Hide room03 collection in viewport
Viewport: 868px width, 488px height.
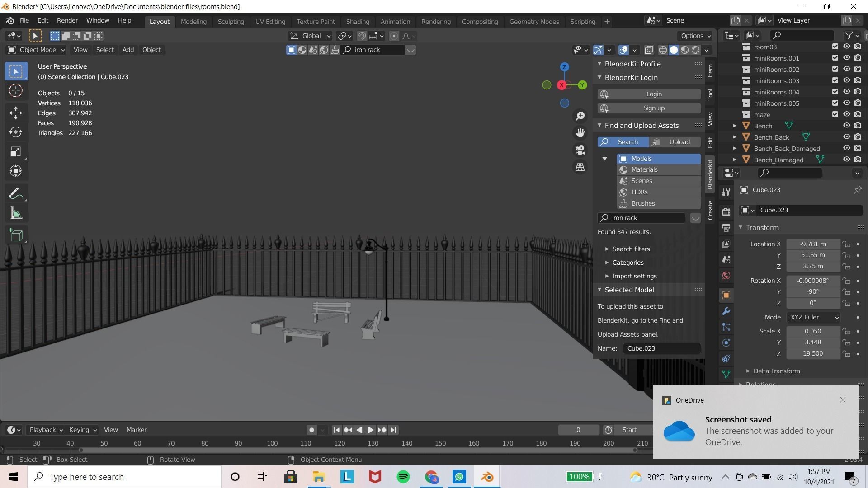coord(846,47)
